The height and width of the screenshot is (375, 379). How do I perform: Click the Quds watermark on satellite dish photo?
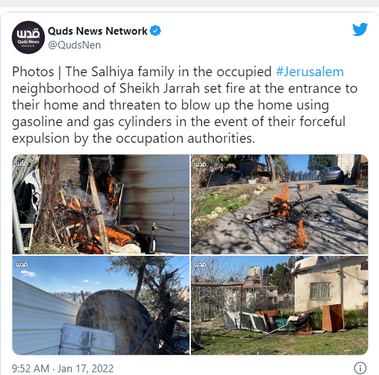(x=22, y=264)
